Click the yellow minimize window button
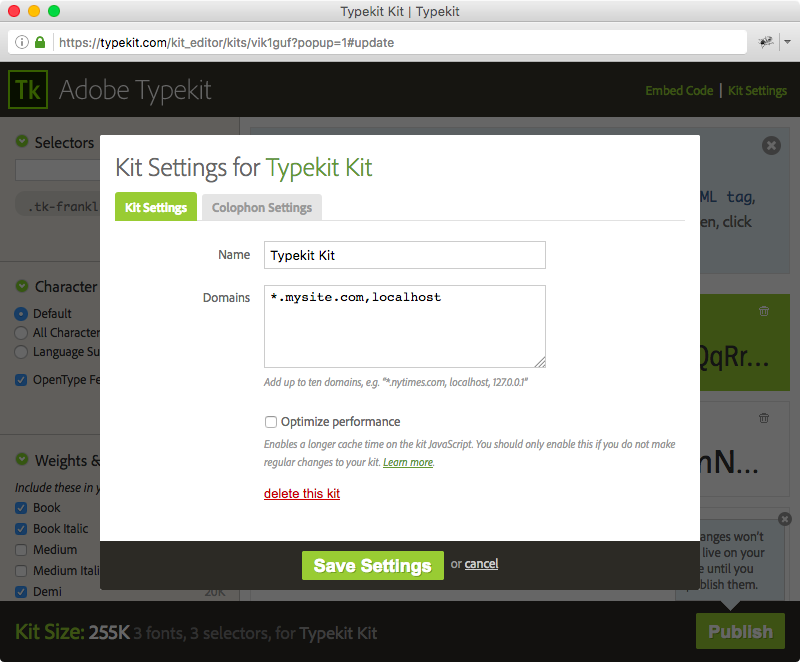Screen dimensions: 800x662 click(34, 11)
